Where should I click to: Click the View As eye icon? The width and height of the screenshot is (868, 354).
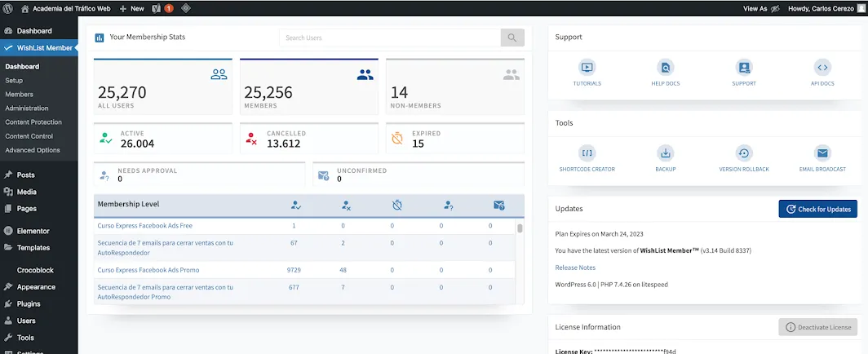776,9
